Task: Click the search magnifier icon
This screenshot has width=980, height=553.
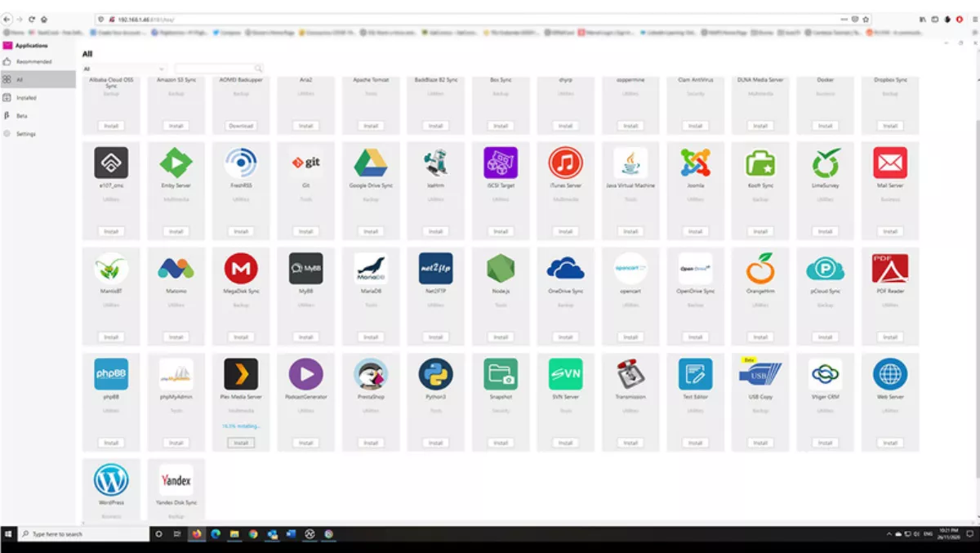Action: (x=259, y=69)
